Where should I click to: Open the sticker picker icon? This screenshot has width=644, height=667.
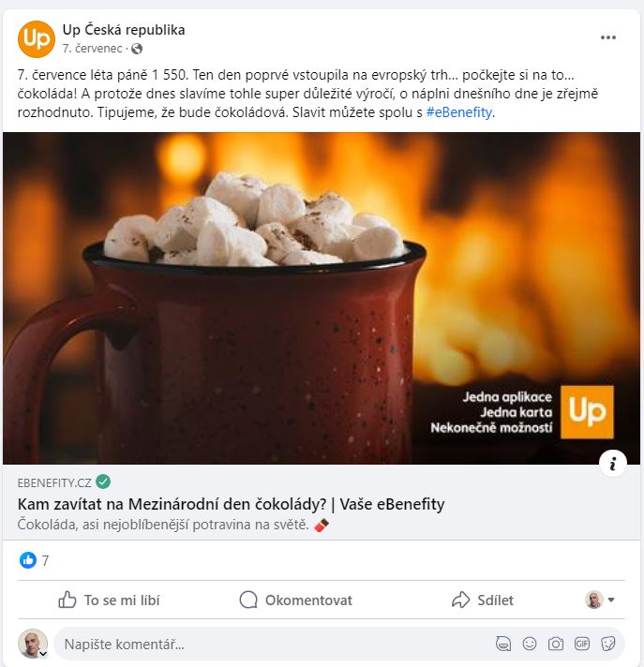(x=607, y=644)
